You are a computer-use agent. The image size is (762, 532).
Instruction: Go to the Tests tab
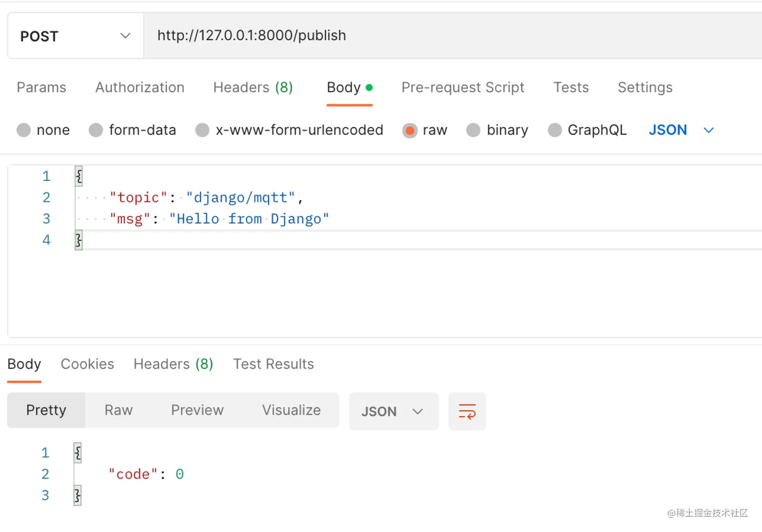[x=571, y=88]
